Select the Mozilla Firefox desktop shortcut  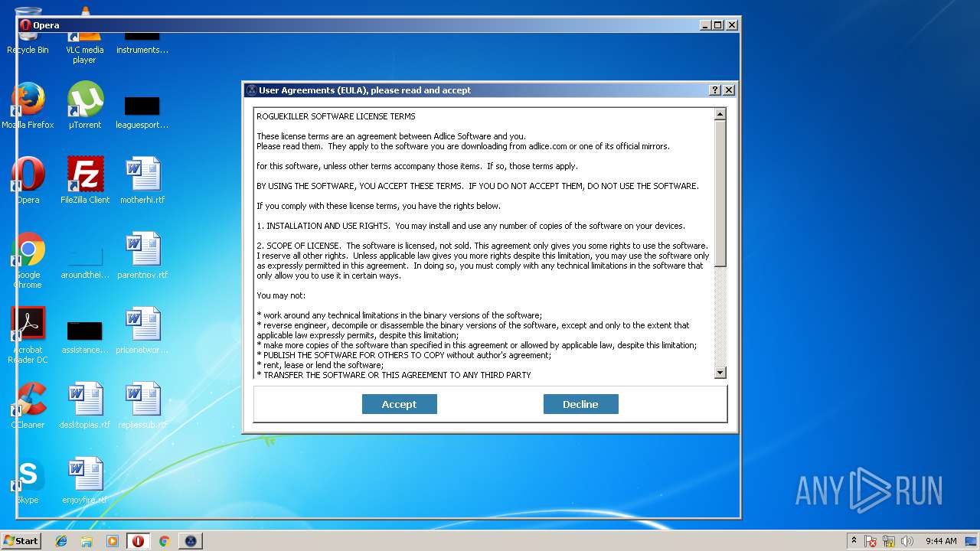(28, 106)
